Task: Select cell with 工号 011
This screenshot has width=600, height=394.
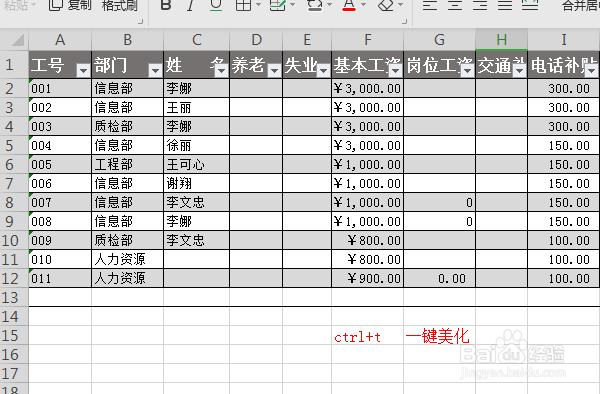Action: [x=60, y=278]
